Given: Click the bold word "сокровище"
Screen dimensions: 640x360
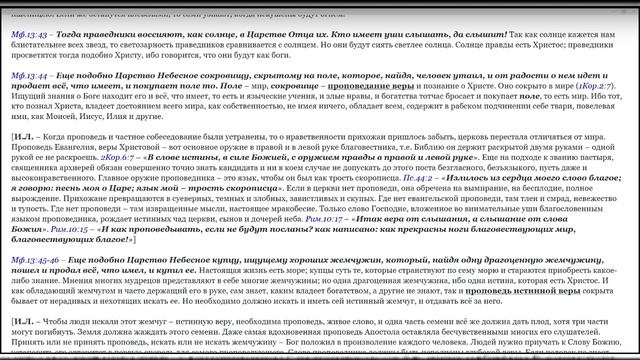Looking at the screenshot, I should point(294,86).
